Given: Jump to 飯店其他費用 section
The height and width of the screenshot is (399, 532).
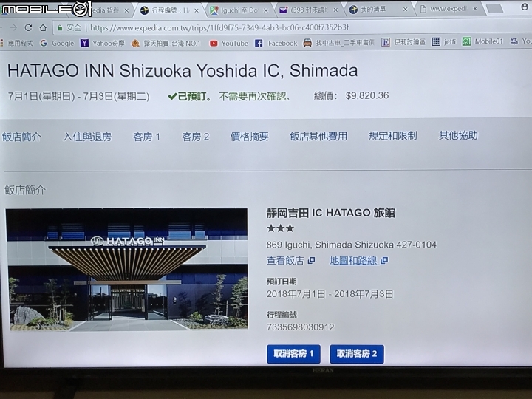Looking at the screenshot, I should click(318, 137).
